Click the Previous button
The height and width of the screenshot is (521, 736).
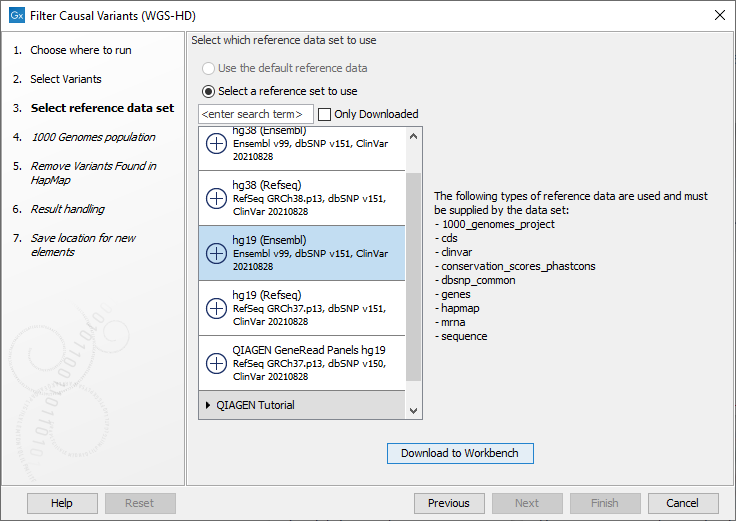(449, 503)
